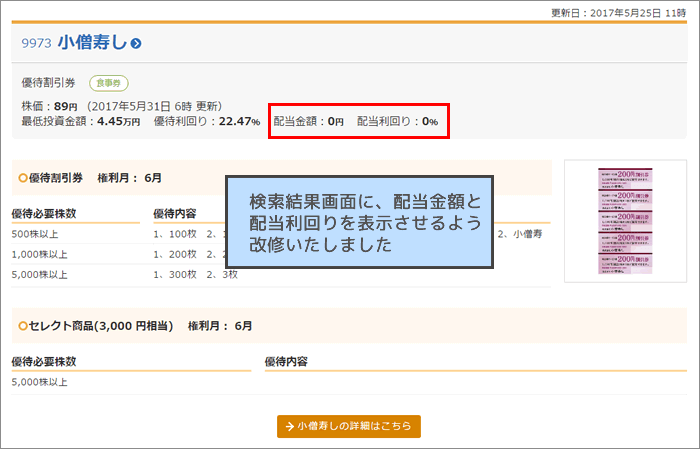Image resolution: width=700 pixels, height=449 pixels.
Task: Click the 優待利回り：22.47% value
Action: click(x=207, y=121)
